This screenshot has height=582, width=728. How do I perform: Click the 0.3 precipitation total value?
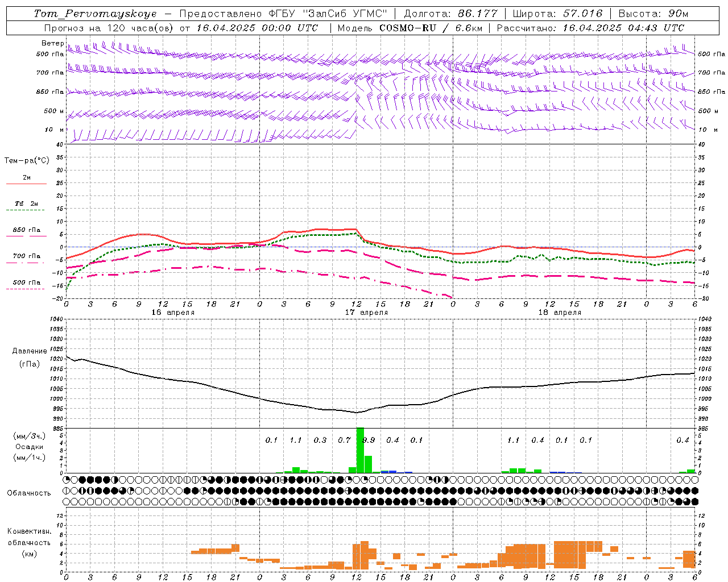pos(320,440)
